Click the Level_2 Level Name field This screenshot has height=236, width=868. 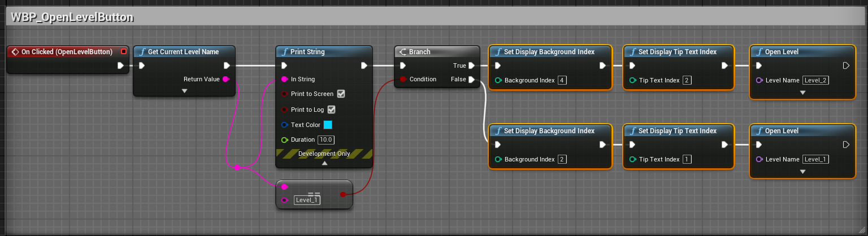[x=816, y=80]
